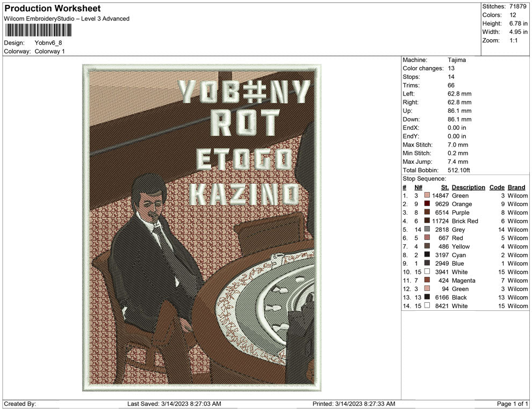Screen dimensions: 532x409
Task: Click the Max Stitch value 7.0 mm
Action: coord(458,145)
